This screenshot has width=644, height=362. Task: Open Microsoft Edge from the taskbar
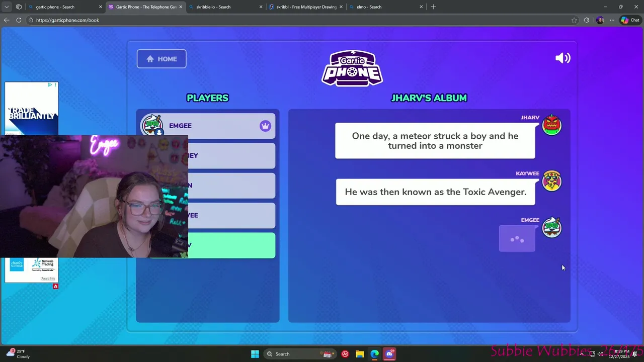[x=374, y=354]
